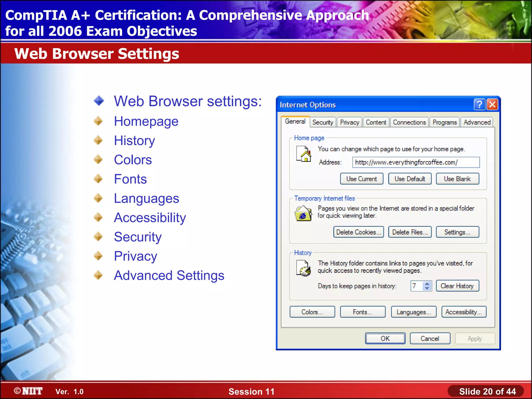Open the Languages settings button
Image resolution: width=532 pixels, height=399 pixels.
pos(414,312)
